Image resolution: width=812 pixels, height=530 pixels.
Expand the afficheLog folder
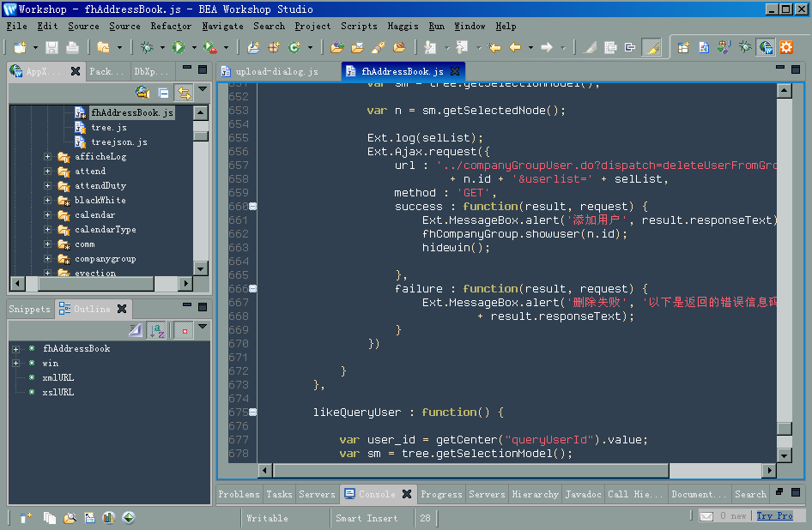pyautogui.click(x=48, y=156)
